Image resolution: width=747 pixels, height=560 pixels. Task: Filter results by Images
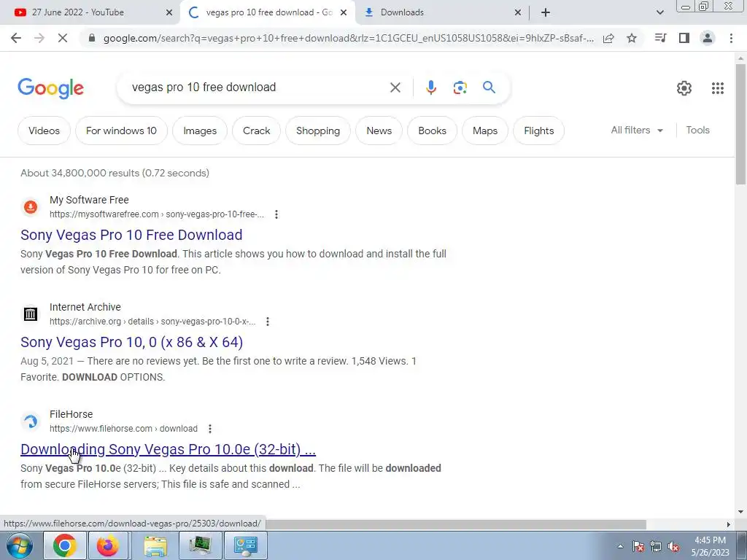point(200,131)
